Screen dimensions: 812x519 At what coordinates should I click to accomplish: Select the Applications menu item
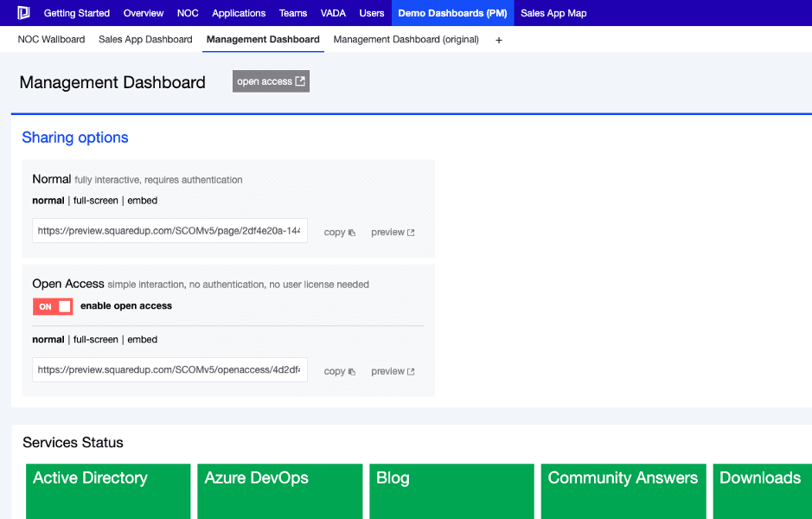(x=239, y=13)
